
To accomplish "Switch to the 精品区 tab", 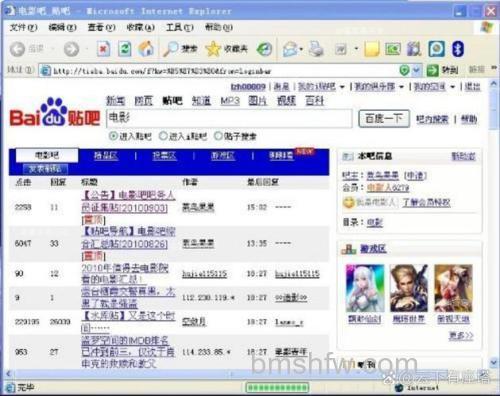I will [106, 155].
